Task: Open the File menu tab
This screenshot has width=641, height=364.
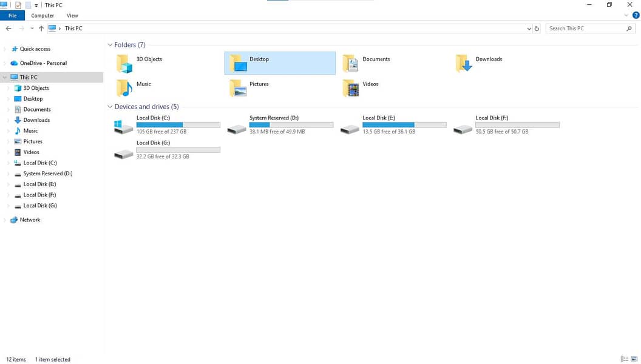Action: 12,16
